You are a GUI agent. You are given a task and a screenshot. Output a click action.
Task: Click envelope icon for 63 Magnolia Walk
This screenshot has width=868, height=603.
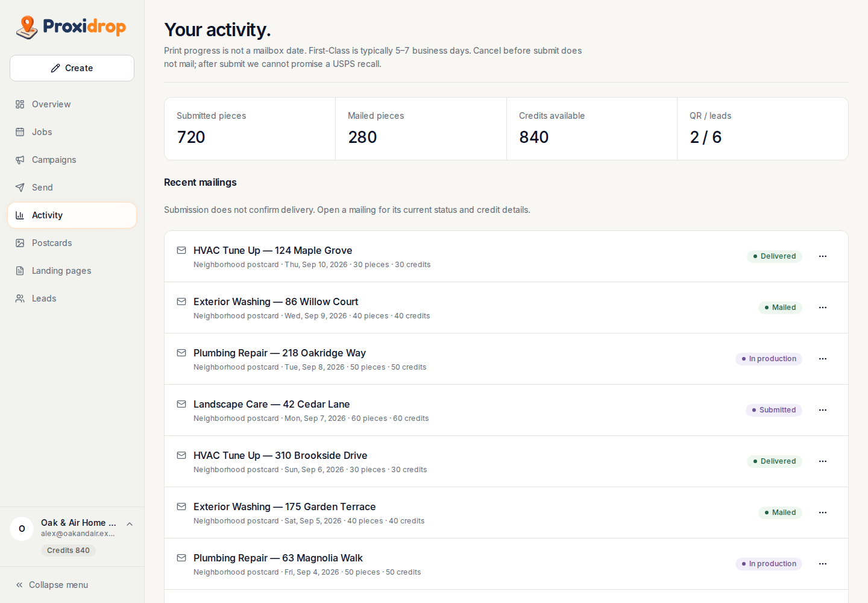tap(181, 558)
